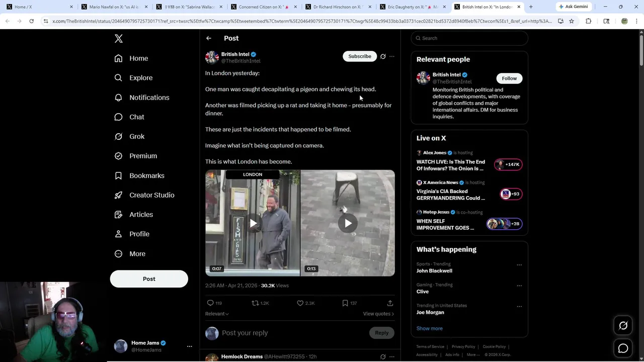Open Notifications in sidebar
Image resolution: width=644 pixels, height=362 pixels.
click(x=141, y=98)
